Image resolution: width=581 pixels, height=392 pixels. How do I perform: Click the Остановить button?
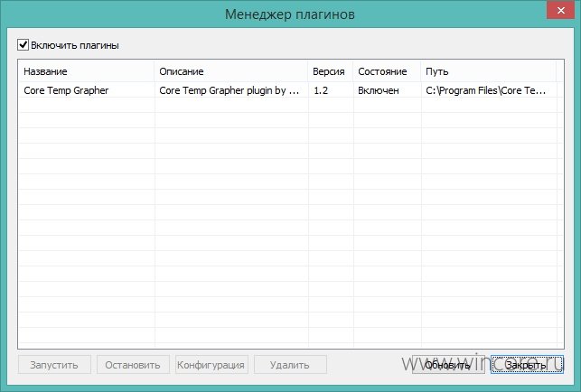[133, 365]
